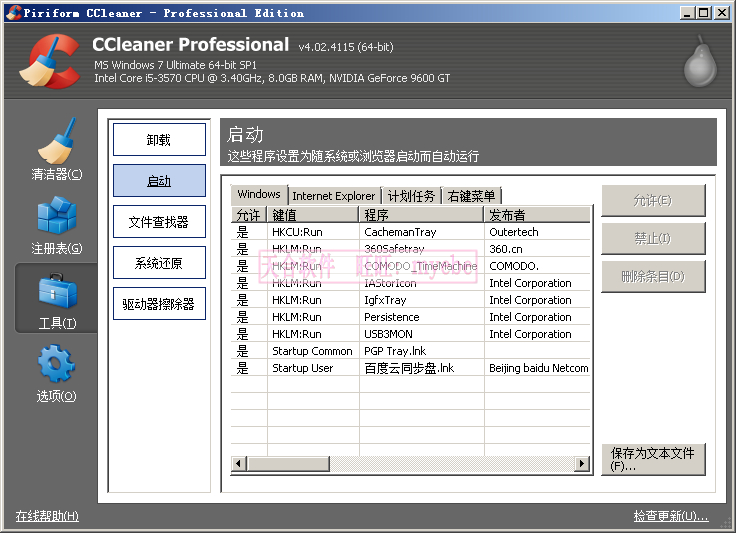The height and width of the screenshot is (533, 736).
Task: Sort by the 允许 column header
Action: 249,214
